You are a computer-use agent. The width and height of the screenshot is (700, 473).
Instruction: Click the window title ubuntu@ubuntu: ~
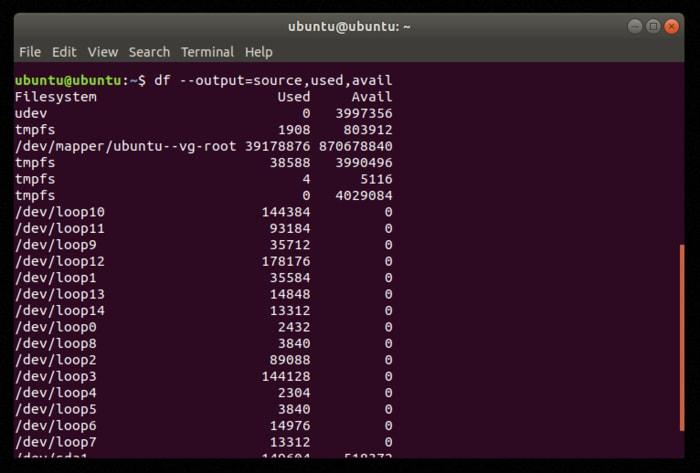(349, 26)
